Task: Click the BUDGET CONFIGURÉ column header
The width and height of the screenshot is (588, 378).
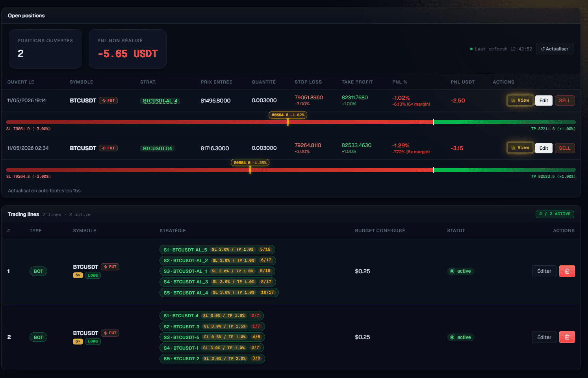Action: (380, 231)
